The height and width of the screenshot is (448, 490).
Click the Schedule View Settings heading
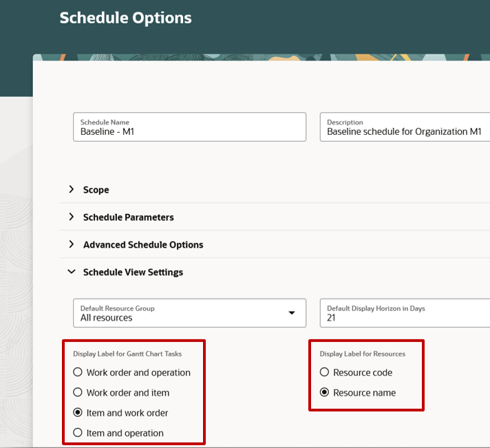click(133, 272)
